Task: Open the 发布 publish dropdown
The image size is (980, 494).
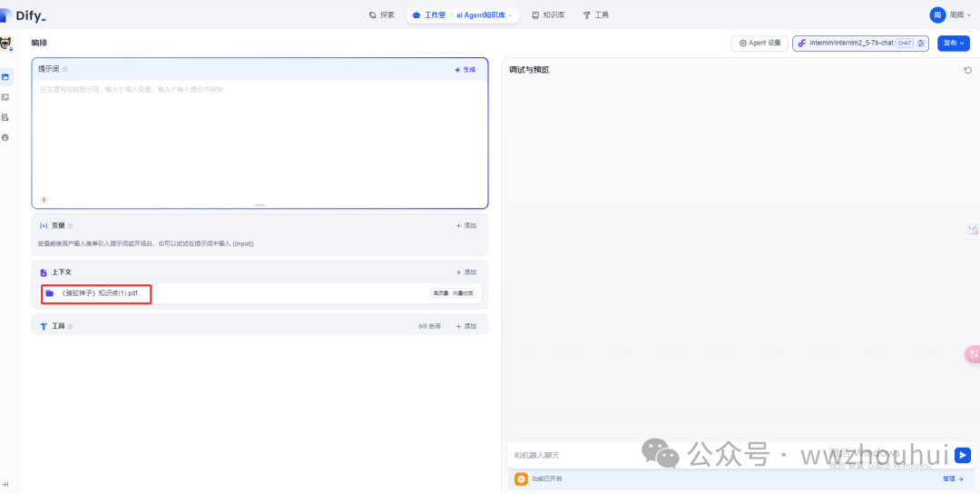Action: [954, 43]
